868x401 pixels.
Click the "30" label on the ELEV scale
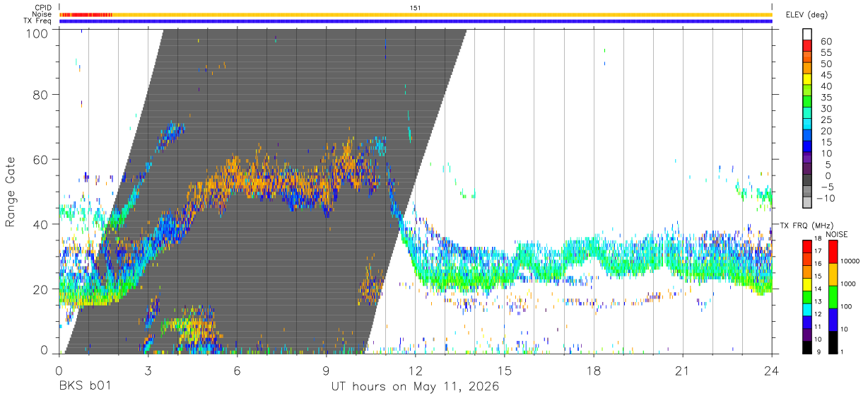(826, 108)
